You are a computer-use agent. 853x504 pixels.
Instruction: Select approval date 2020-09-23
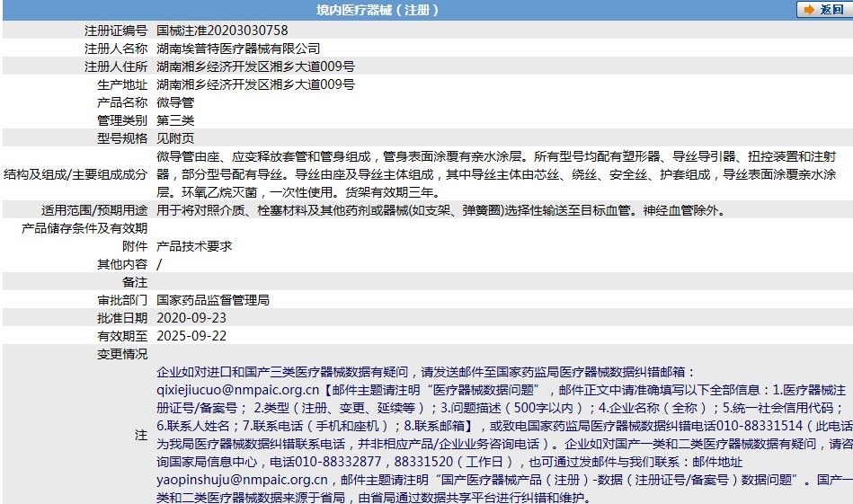pos(191,317)
